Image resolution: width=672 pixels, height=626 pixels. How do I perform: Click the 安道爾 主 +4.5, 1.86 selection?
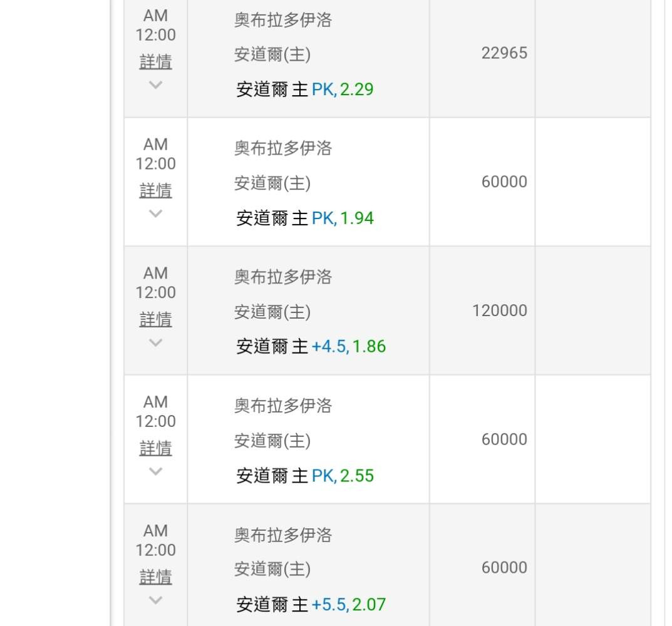click(311, 347)
